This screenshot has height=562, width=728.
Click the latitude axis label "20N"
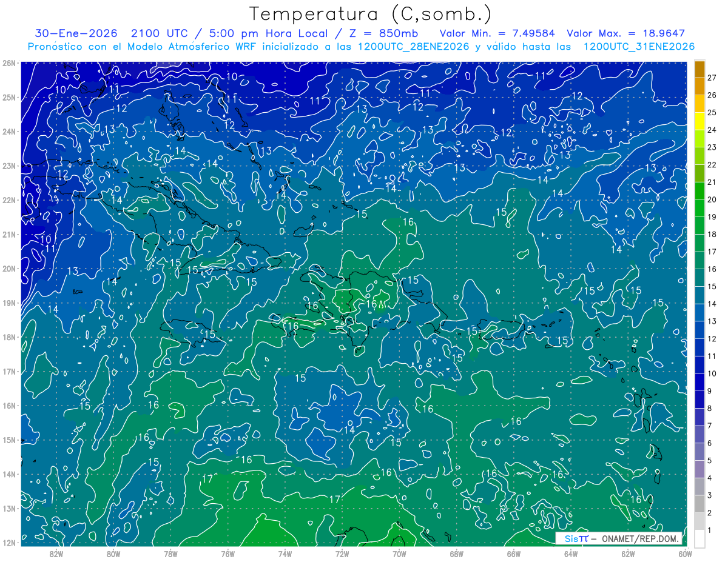coord(9,269)
